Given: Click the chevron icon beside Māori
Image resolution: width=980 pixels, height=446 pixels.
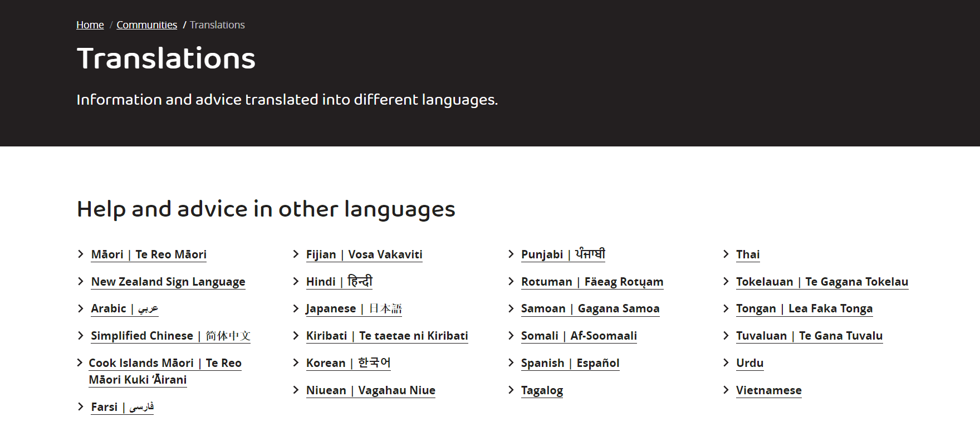Looking at the screenshot, I should coord(81,254).
